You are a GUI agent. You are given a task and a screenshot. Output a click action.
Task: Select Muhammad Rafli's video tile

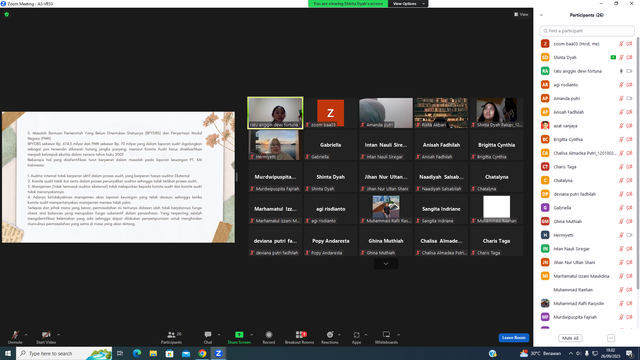(x=386, y=209)
